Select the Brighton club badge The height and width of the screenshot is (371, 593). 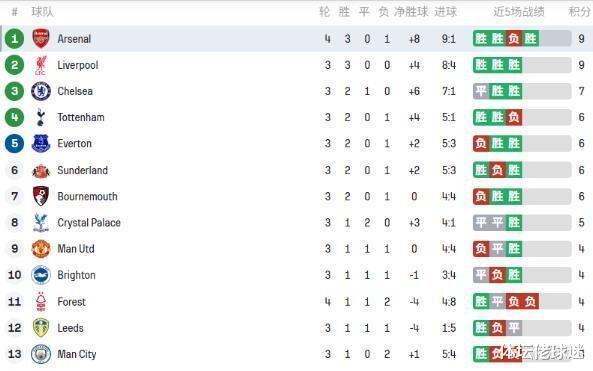point(41,275)
